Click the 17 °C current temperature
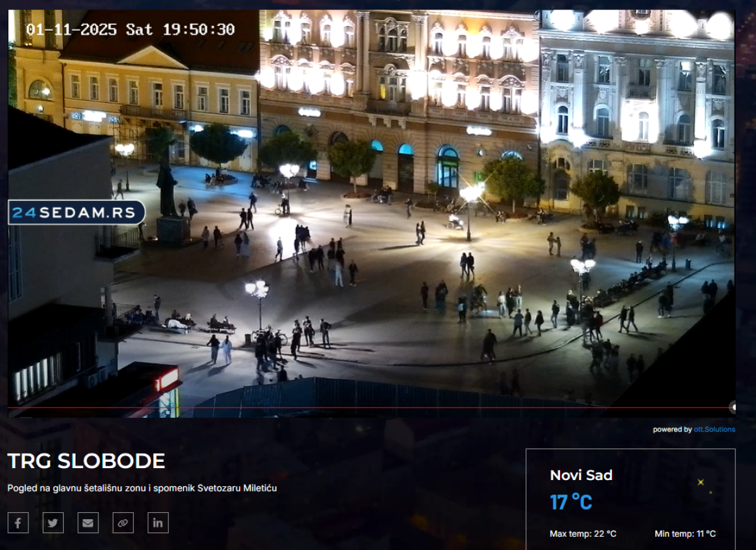This screenshot has height=550, width=756. coord(571,502)
